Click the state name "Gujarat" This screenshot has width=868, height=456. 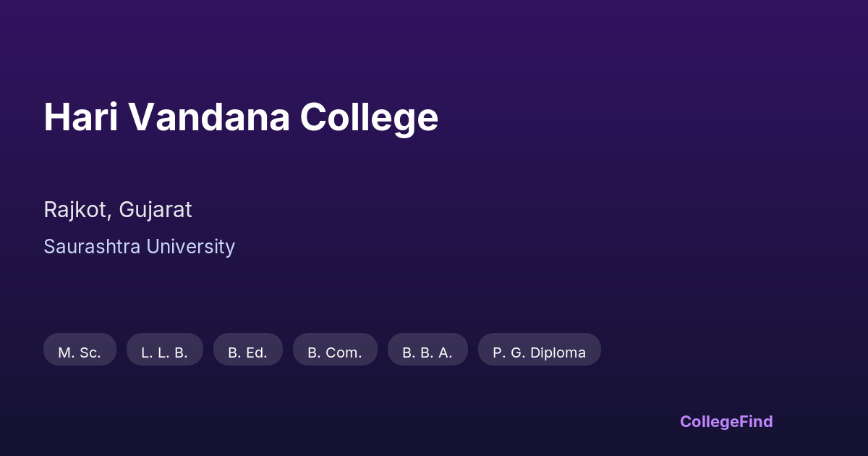156,210
